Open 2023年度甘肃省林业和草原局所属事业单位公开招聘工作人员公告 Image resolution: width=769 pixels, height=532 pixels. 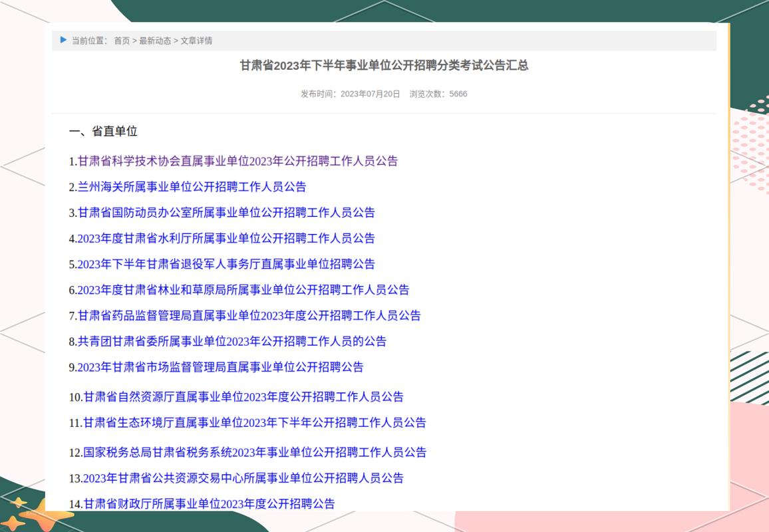coord(242,290)
